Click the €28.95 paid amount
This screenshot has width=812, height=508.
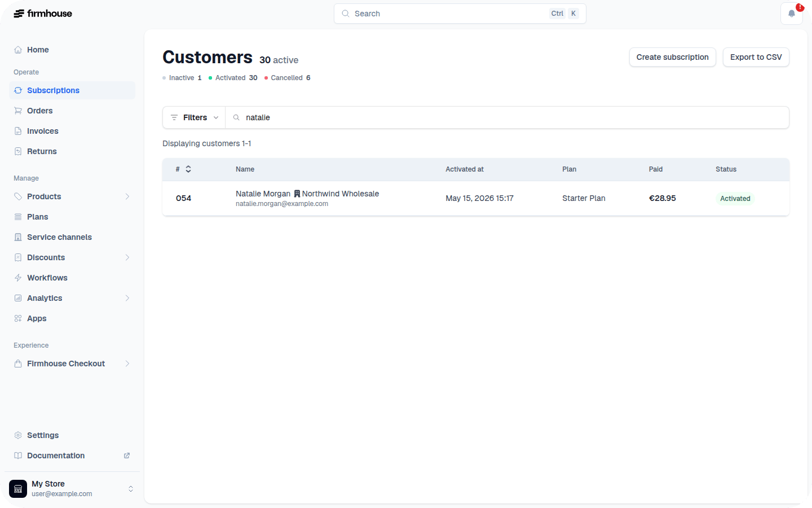tap(663, 198)
